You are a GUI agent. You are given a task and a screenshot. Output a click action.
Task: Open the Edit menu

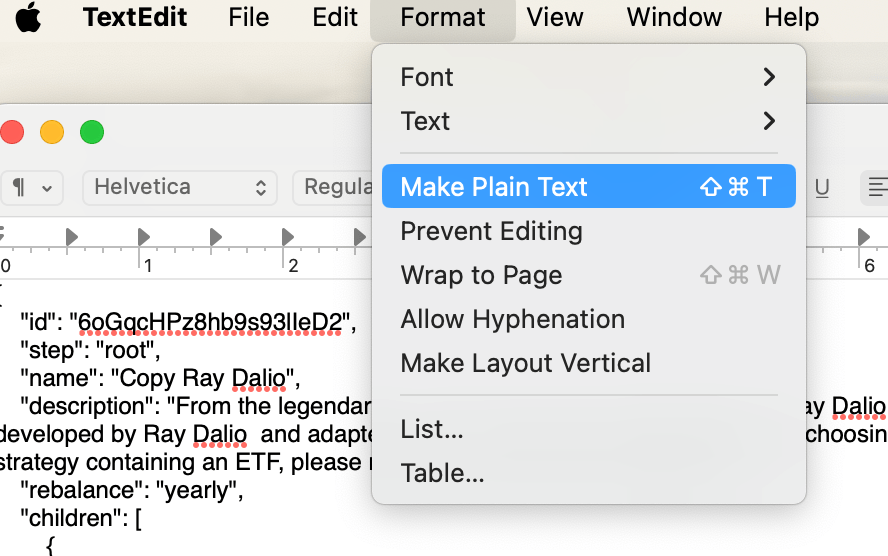coord(335,17)
